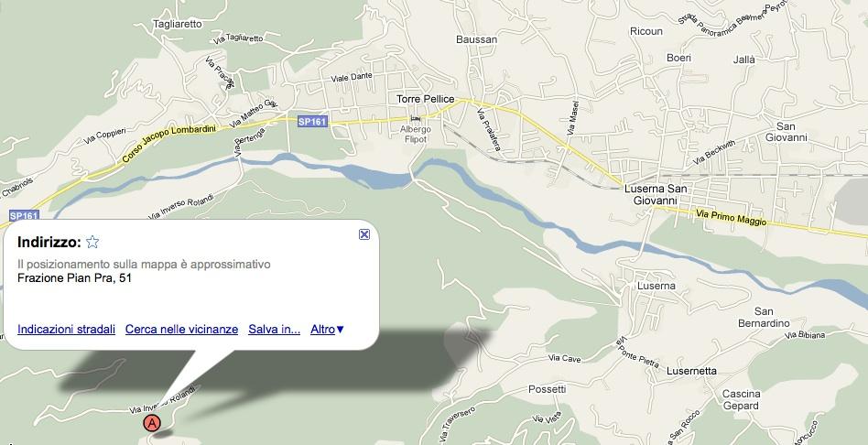
Task: Click the San Bernardino place label
Action: (x=764, y=317)
